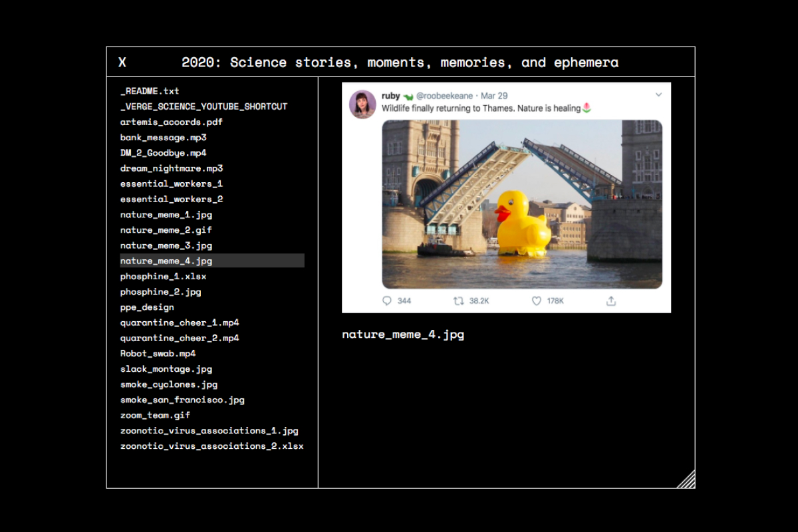Click the @roobeekeane username handle

pos(444,96)
